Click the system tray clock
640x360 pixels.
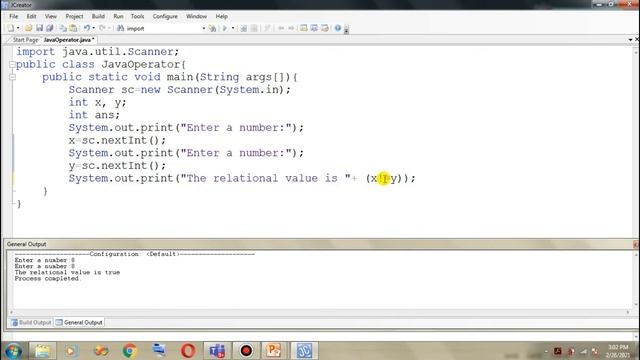click(618, 351)
